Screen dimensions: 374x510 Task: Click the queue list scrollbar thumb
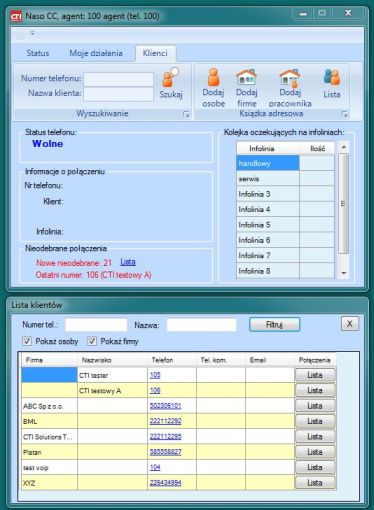[344, 203]
